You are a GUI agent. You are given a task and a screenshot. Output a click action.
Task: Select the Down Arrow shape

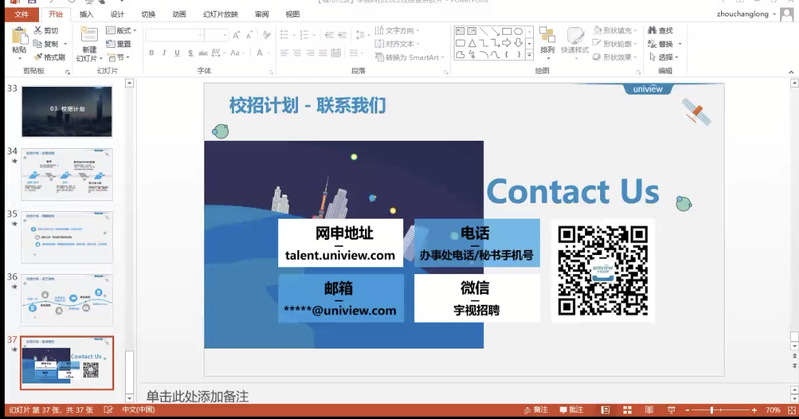click(518, 43)
